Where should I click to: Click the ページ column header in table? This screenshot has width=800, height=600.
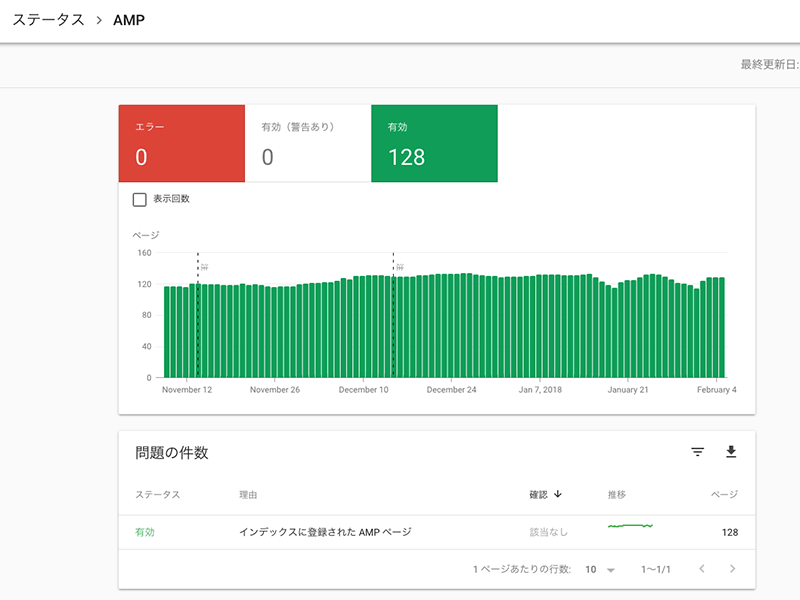[x=723, y=494]
